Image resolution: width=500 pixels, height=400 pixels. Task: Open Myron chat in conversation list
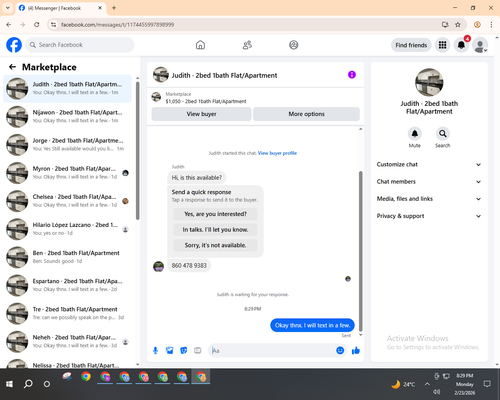(x=67, y=173)
